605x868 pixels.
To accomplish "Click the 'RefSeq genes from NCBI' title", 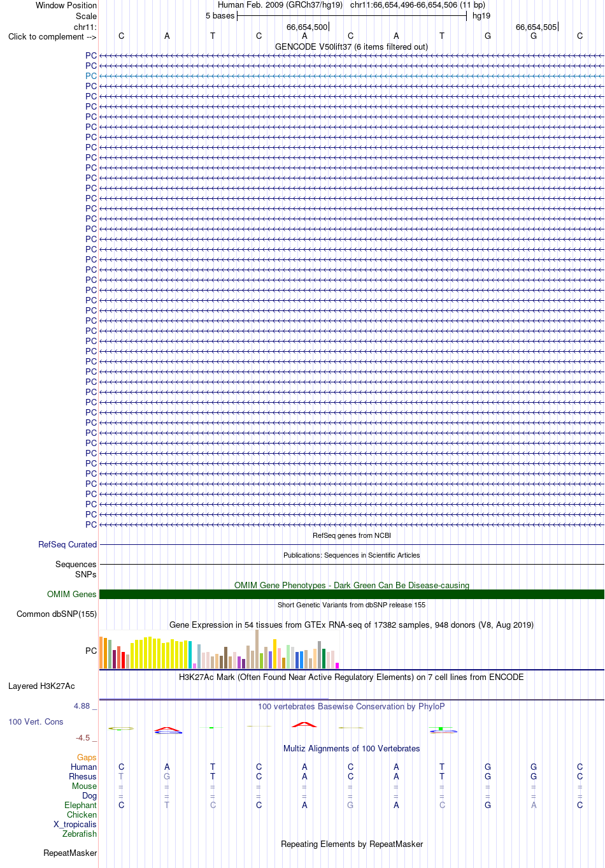I will [x=352, y=535].
